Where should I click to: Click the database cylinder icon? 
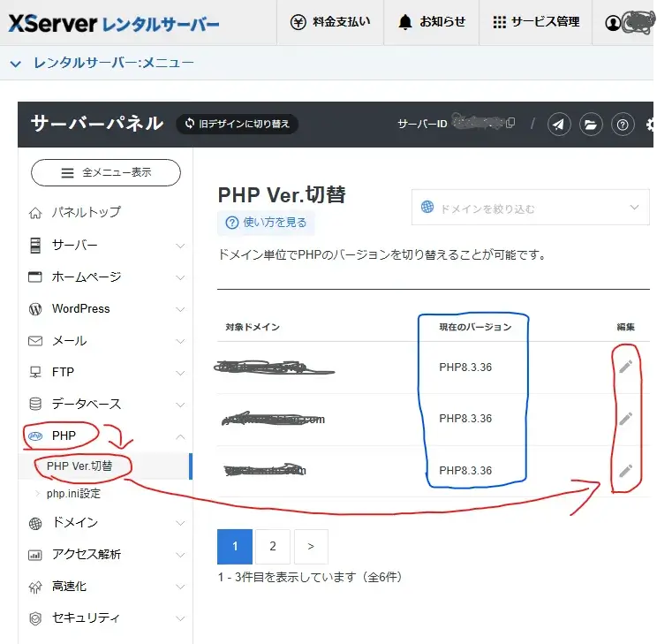pyautogui.click(x=35, y=404)
